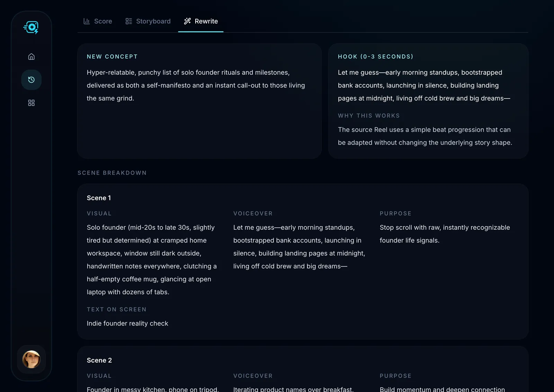554x392 pixels.
Task: Click the magic wand Rewrite icon
Action: 187,21
